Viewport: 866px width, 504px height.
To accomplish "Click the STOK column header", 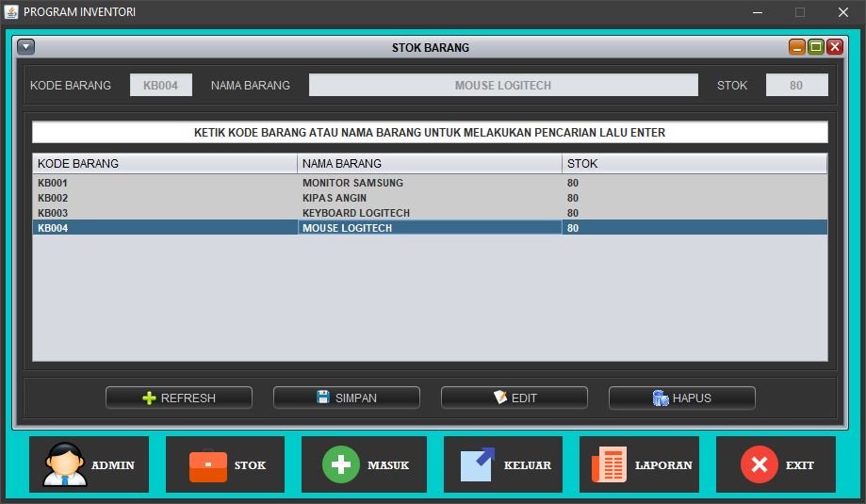I will 694,164.
